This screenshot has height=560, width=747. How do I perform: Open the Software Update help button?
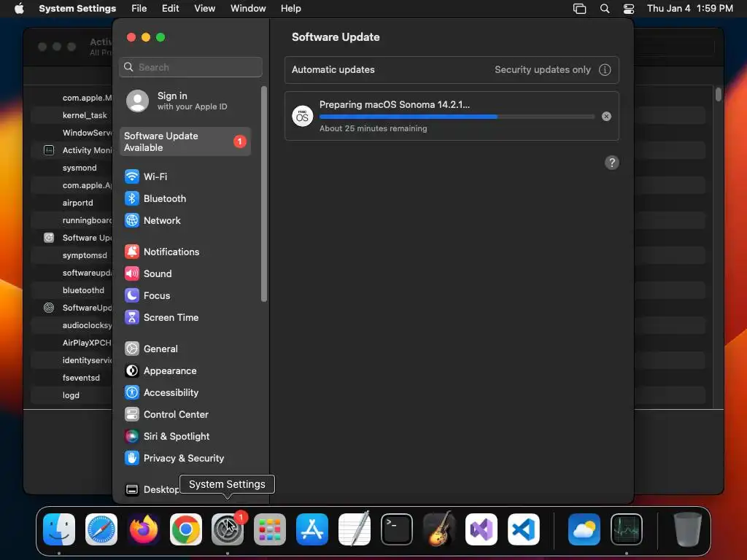(612, 163)
